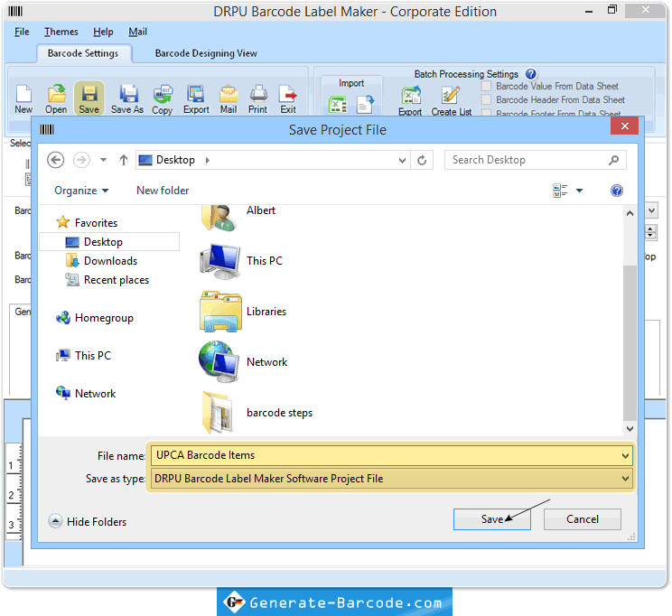Enable Barcode Header From Data Sheet

pos(486,100)
